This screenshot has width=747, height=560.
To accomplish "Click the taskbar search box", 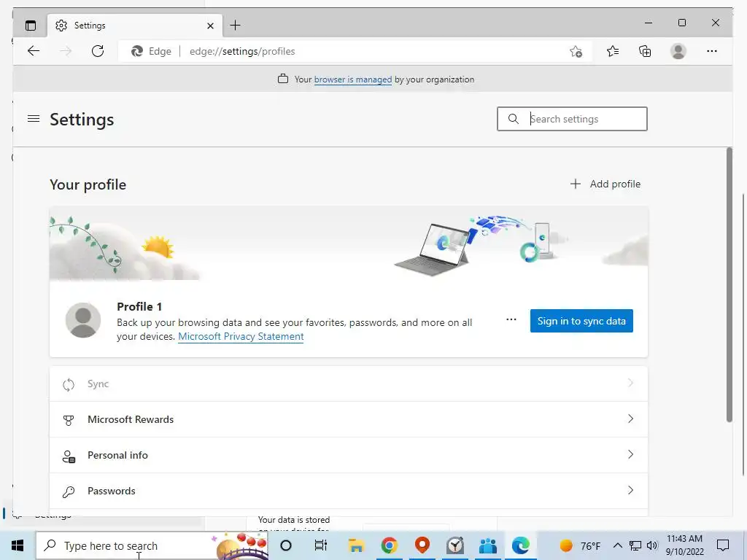I will (152, 545).
